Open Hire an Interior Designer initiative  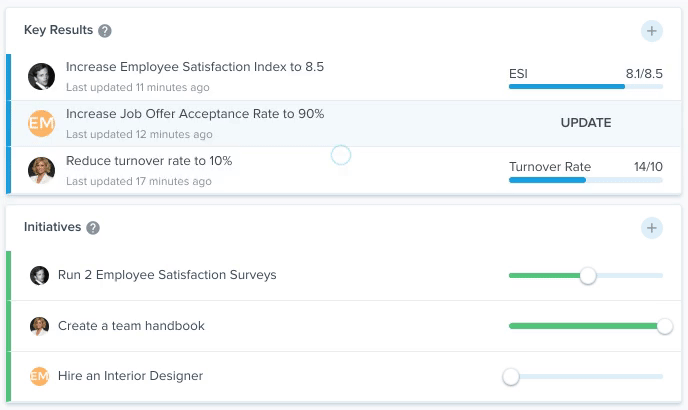coord(130,376)
